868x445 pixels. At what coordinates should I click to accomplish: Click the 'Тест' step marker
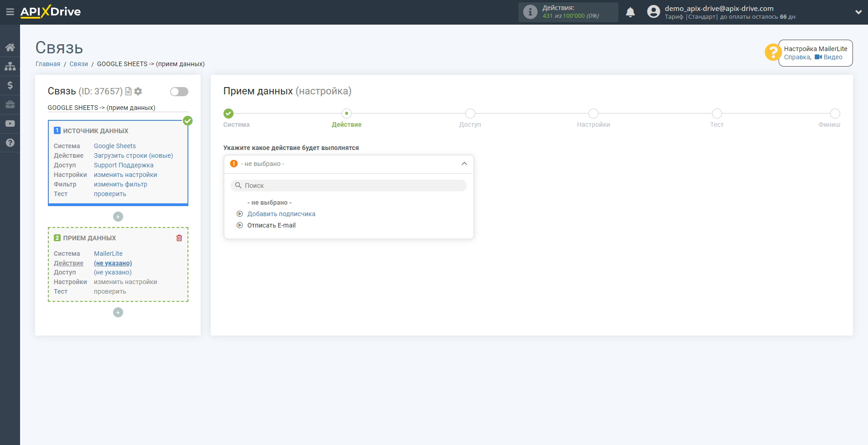(717, 114)
